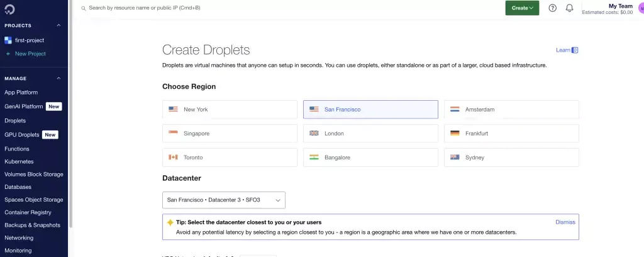Click the plus icon beside New Project
Screen dimensions: 644x257
8,54
